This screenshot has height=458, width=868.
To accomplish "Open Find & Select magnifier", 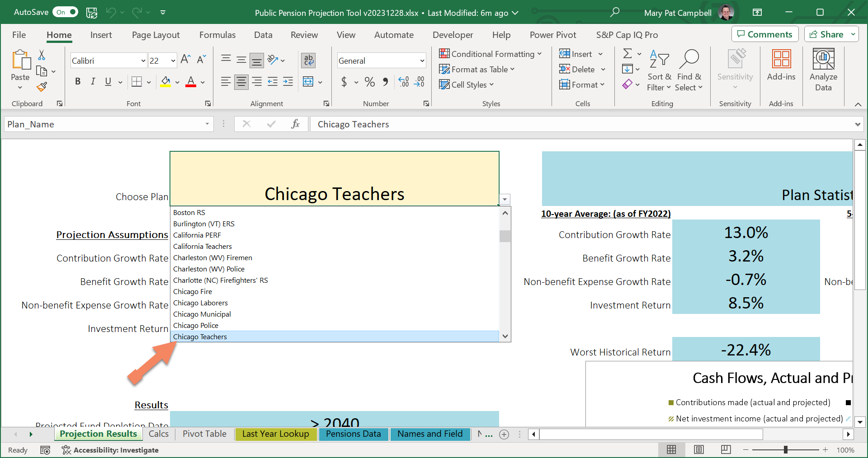I will 689,70.
